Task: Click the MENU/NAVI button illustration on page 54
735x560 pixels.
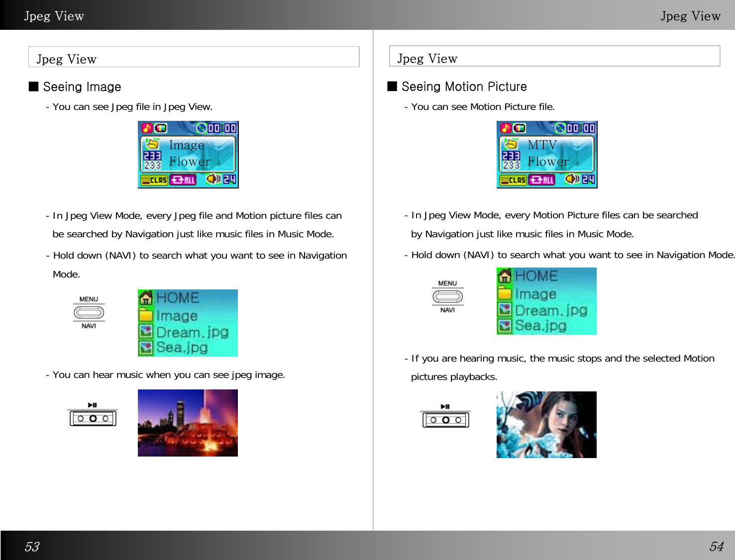Action: pyautogui.click(x=447, y=296)
